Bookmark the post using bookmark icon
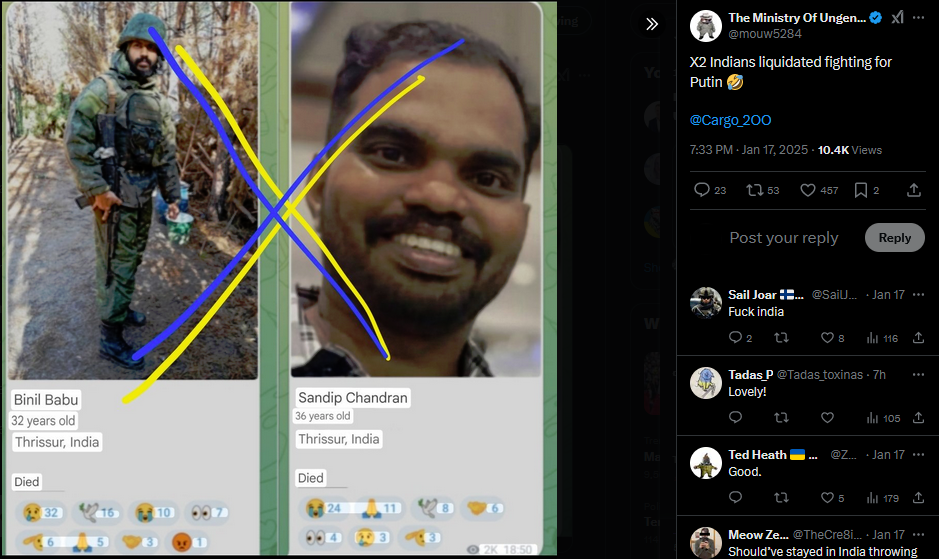Image resolution: width=939 pixels, height=559 pixels. tap(866, 190)
